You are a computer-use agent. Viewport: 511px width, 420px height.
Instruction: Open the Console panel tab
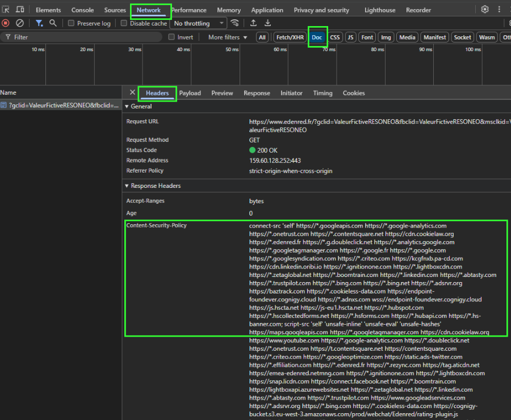coord(82,10)
